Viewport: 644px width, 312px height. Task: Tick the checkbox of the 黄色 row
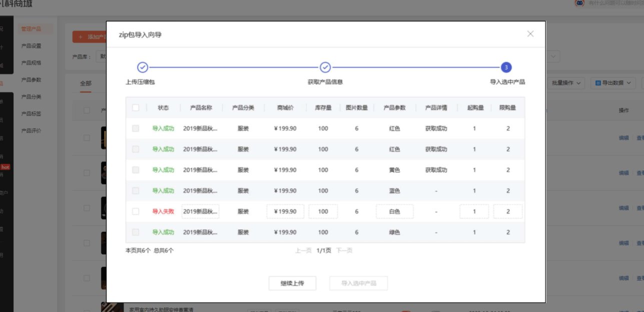point(136,170)
